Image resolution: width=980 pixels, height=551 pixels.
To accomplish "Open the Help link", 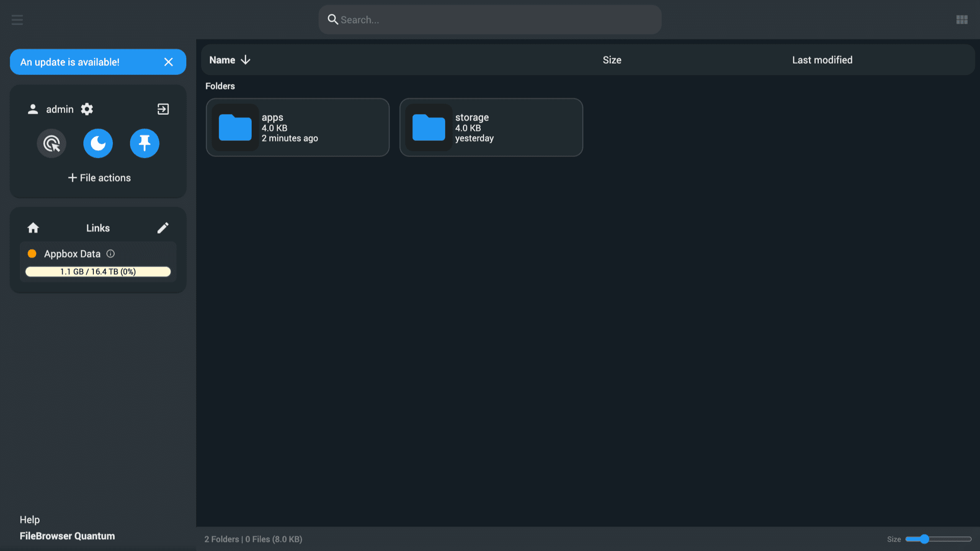I will point(30,519).
